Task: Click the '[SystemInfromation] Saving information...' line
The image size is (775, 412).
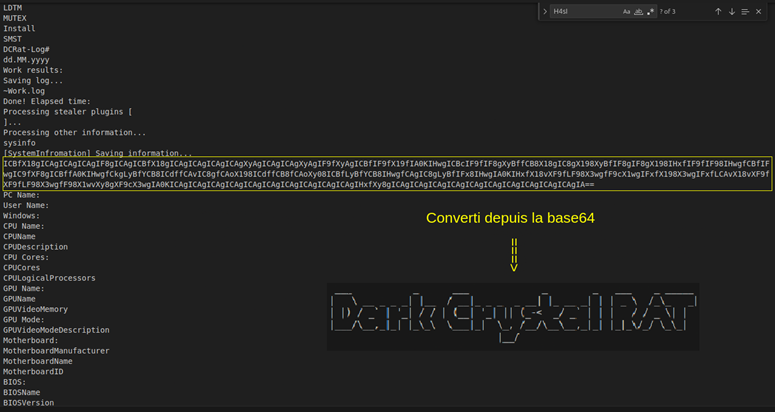Action: (98, 153)
